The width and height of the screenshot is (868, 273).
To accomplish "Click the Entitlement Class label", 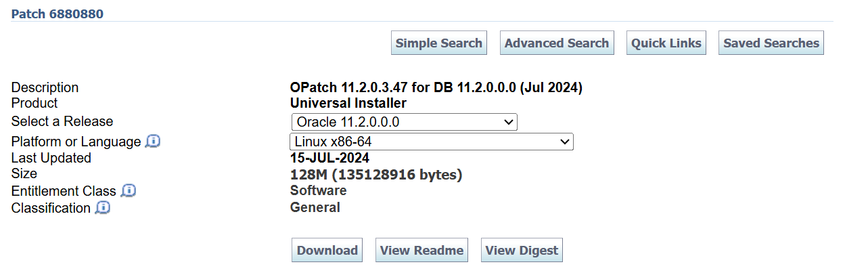I will point(64,191).
